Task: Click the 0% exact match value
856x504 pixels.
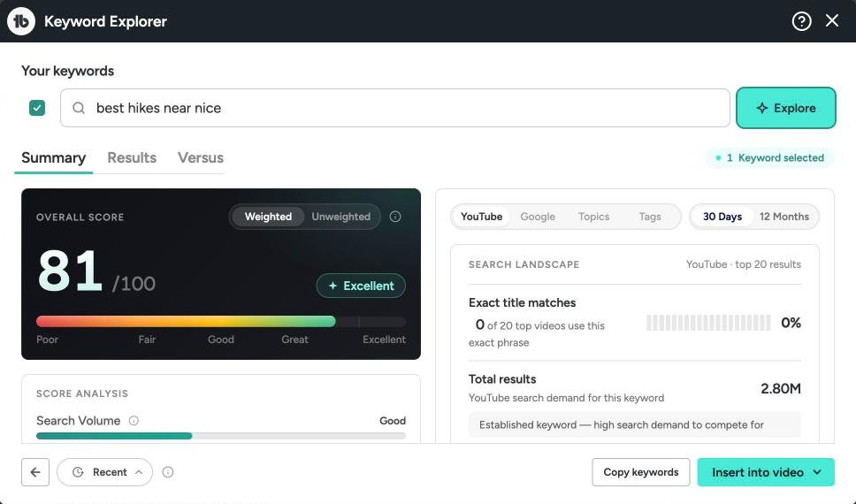Action: (791, 323)
